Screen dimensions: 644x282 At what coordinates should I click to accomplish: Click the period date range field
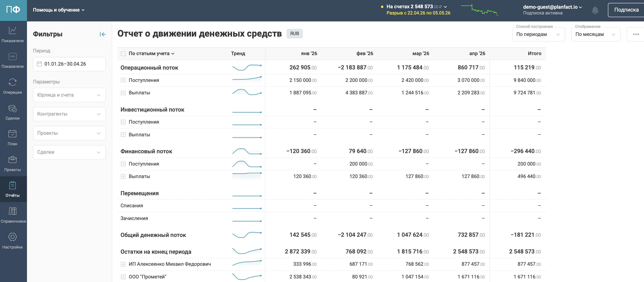click(x=69, y=64)
